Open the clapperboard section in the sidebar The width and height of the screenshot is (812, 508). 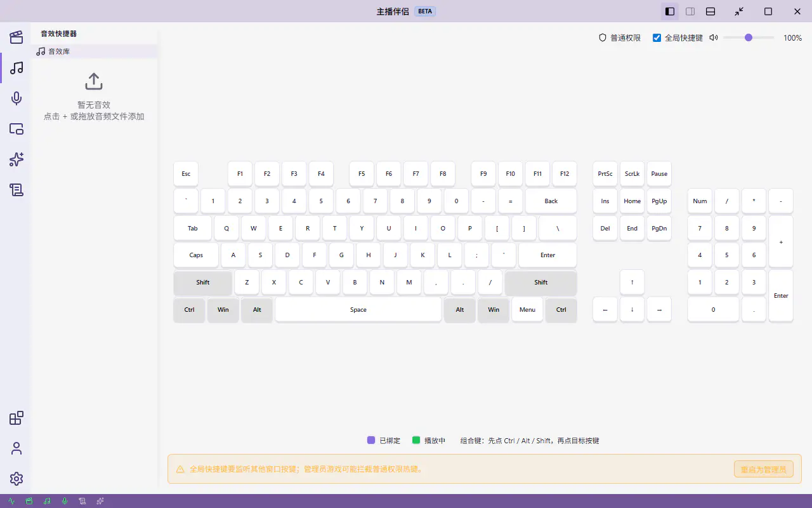[x=16, y=37]
